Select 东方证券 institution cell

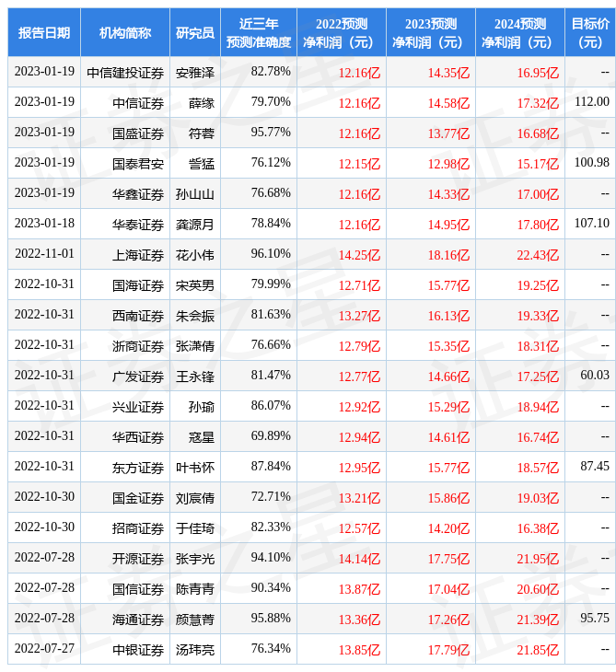pyautogui.click(x=125, y=468)
